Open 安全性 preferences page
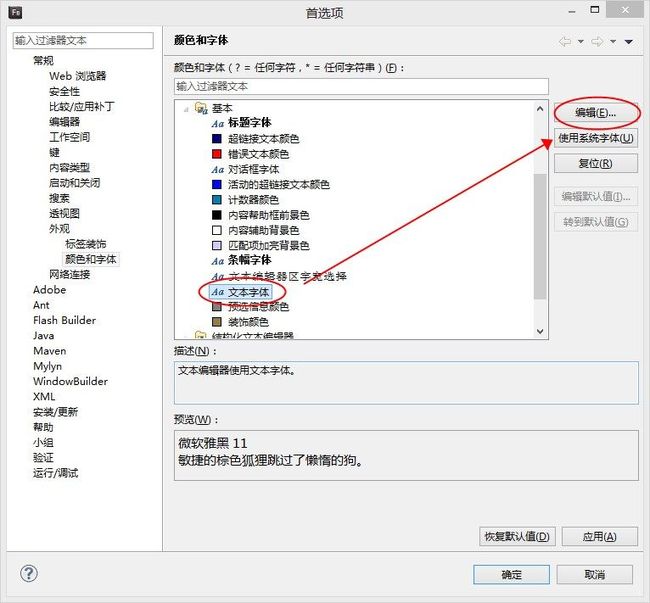Screen dimensions: 650x603 (64, 91)
